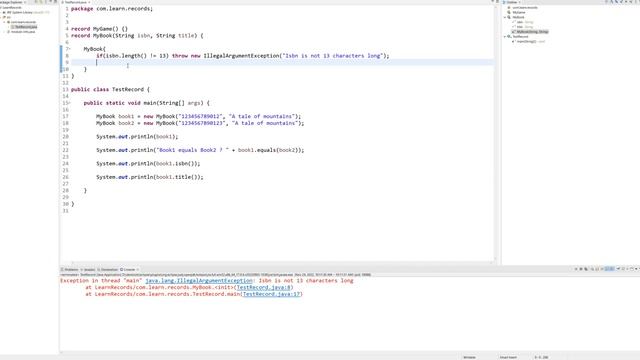This screenshot has width=640, height=360.
Task: Follow the TestRecord.java:8 stack trace link
Action: coord(264,287)
